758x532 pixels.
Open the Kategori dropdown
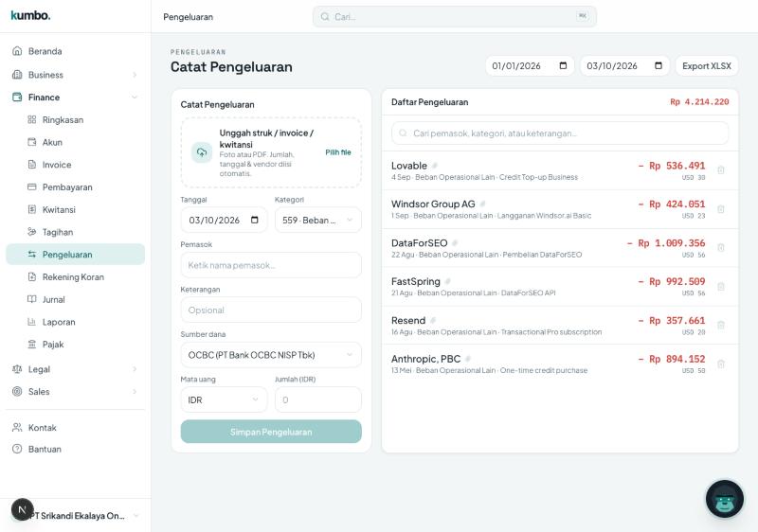318,221
